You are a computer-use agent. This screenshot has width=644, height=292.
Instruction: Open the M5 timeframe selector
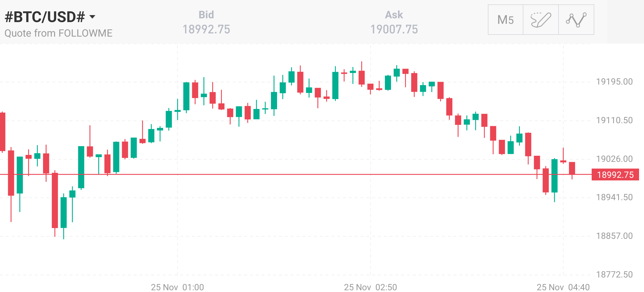point(505,20)
